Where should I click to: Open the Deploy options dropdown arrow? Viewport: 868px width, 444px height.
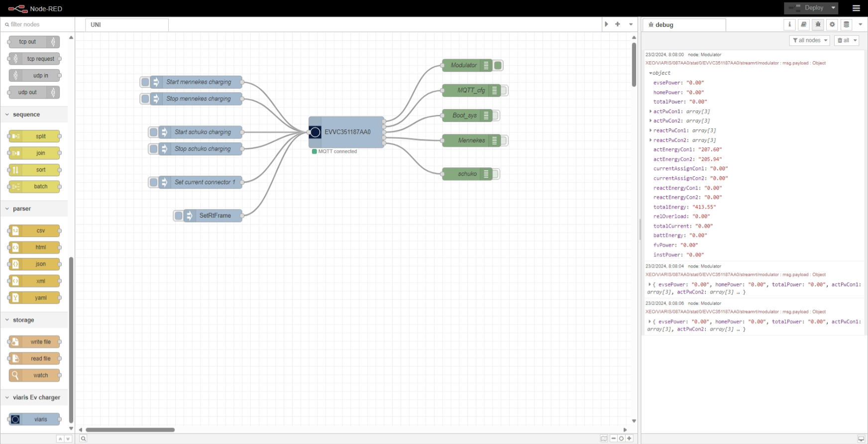[x=834, y=8]
